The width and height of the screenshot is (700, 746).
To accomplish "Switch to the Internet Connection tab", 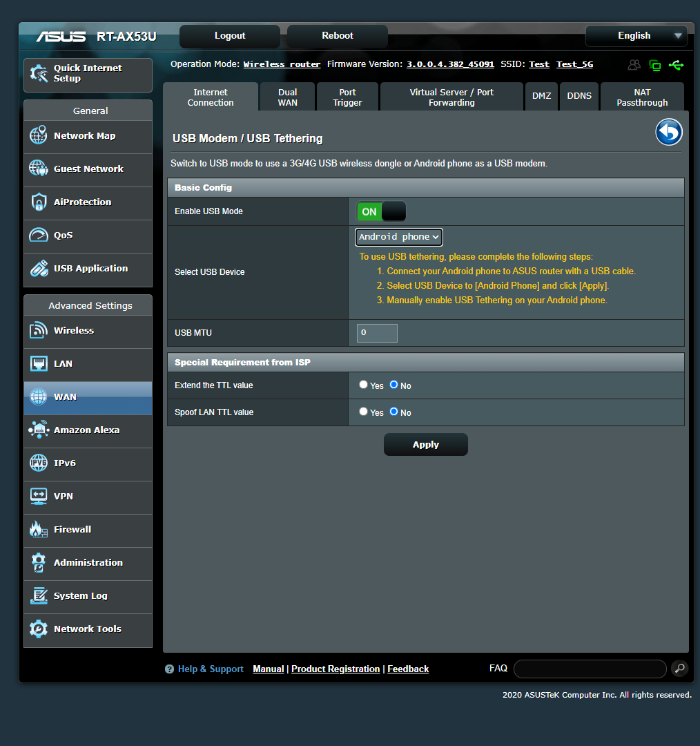I will [210, 97].
